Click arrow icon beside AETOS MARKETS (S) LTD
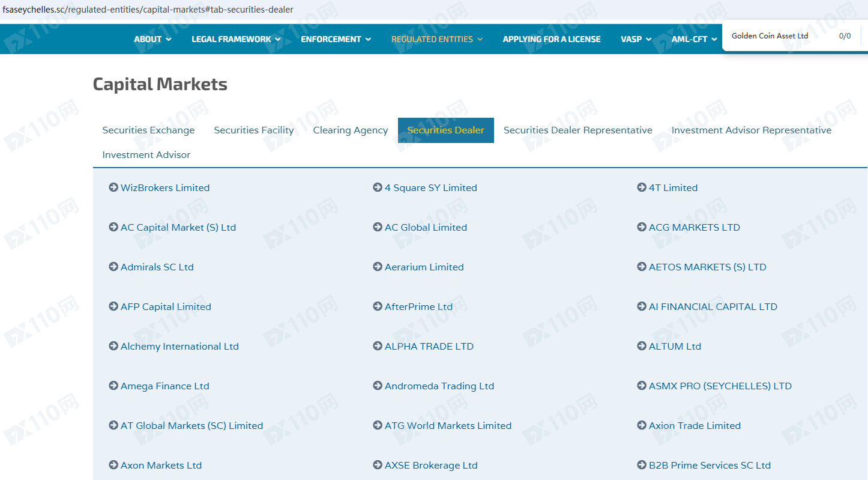 click(x=642, y=267)
